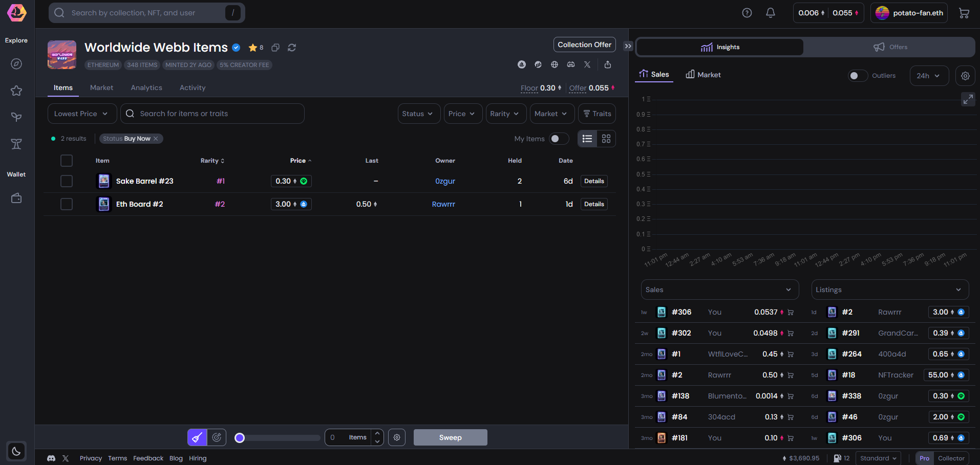Open the Price filter dropdown
The width and height of the screenshot is (980, 465).
click(463, 114)
